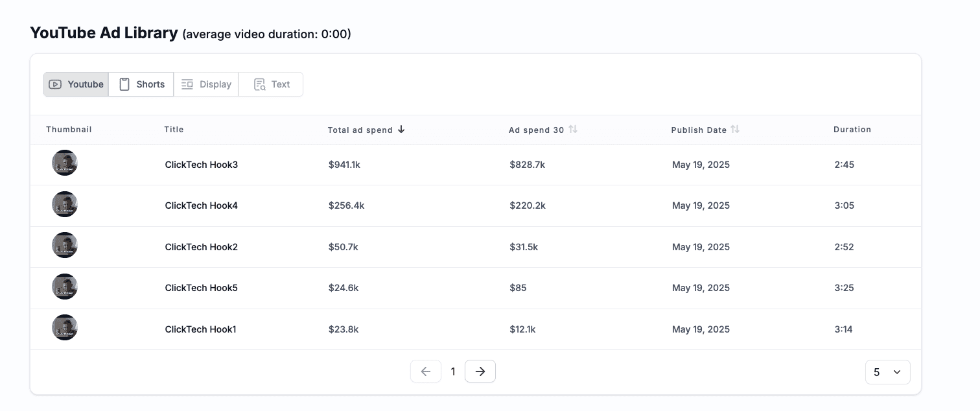Click the next page arrow button
Image resolution: width=980 pixels, height=411 pixels.
tap(480, 371)
